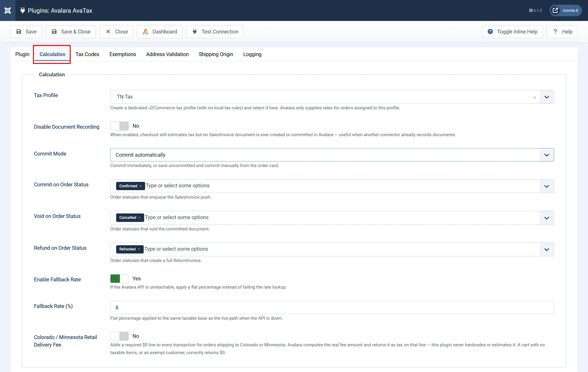Open the Commit Mode dropdown
This screenshot has width=588, height=372.
[332, 155]
